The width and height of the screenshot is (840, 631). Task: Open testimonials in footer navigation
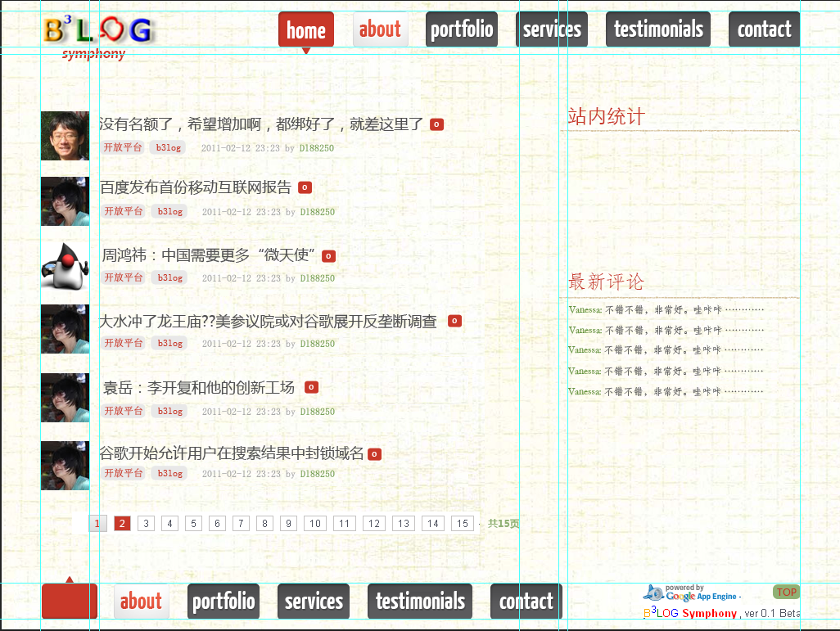(x=420, y=601)
